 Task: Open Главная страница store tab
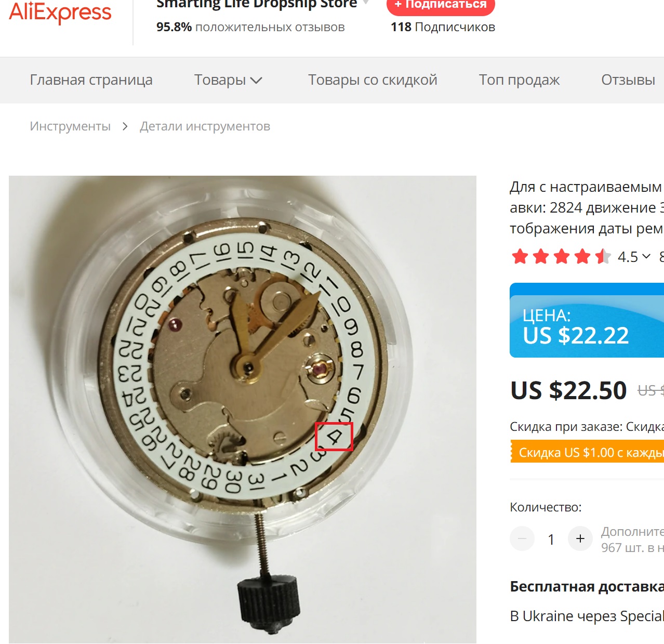tap(91, 80)
